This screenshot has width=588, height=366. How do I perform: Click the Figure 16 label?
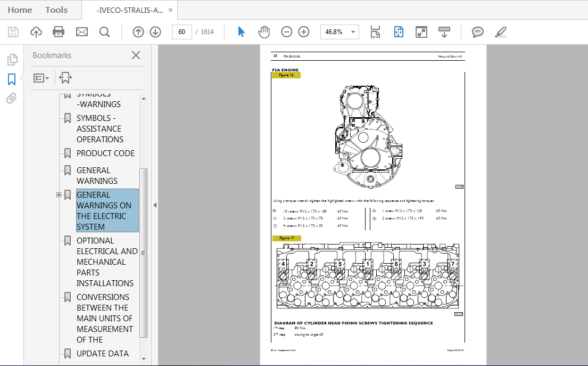[x=286, y=75]
